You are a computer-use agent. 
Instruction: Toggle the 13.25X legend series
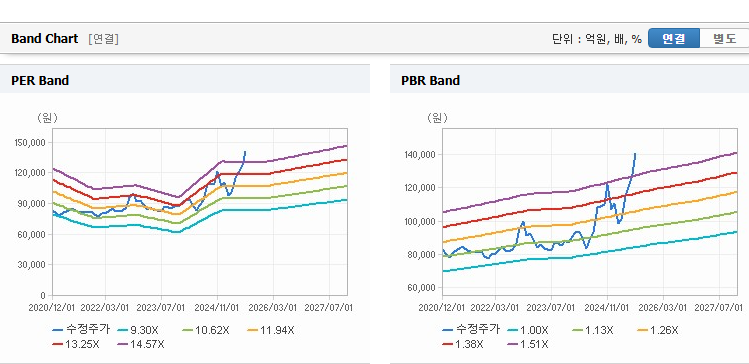point(76,344)
